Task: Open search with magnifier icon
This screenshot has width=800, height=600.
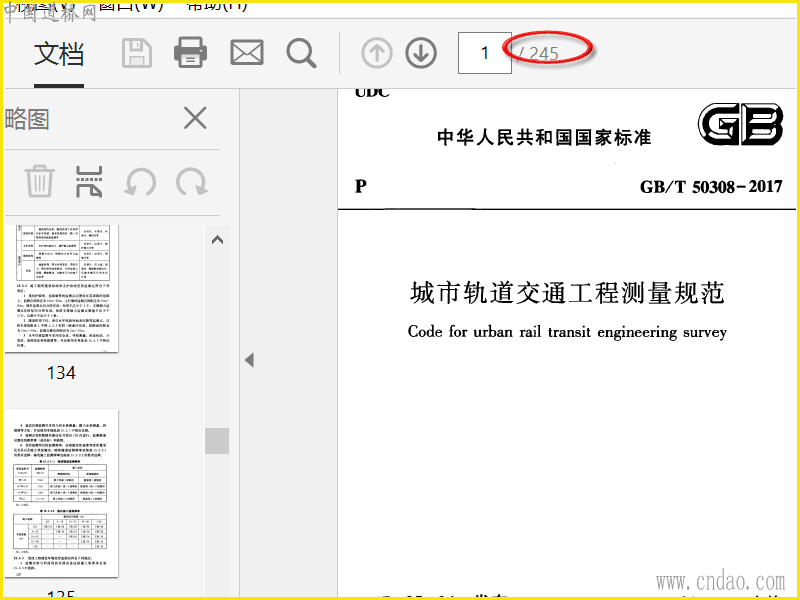Action: tap(301, 53)
